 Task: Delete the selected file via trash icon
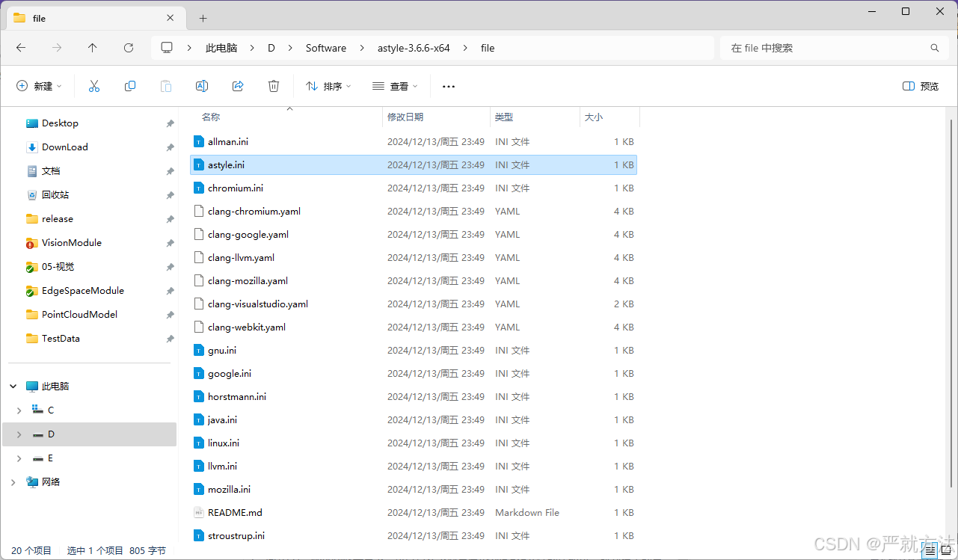(x=273, y=86)
